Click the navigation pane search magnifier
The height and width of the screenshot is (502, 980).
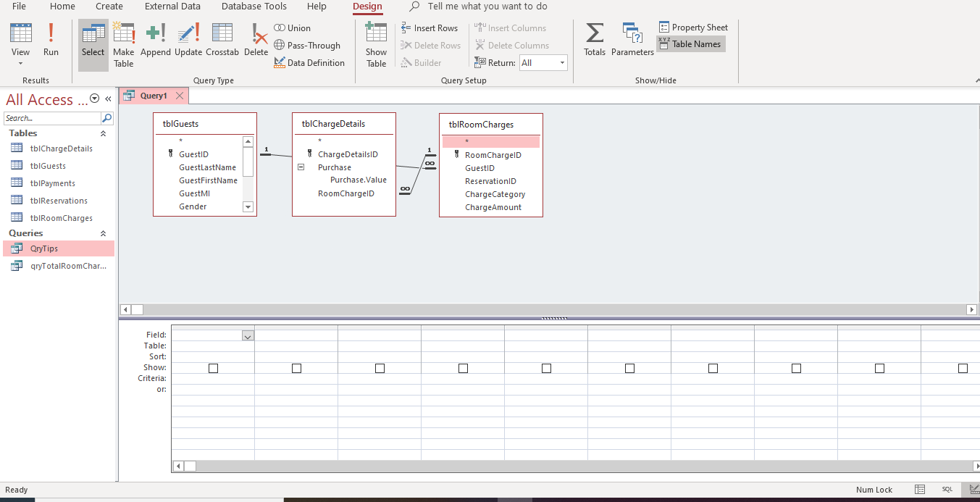click(x=107, y=118)
